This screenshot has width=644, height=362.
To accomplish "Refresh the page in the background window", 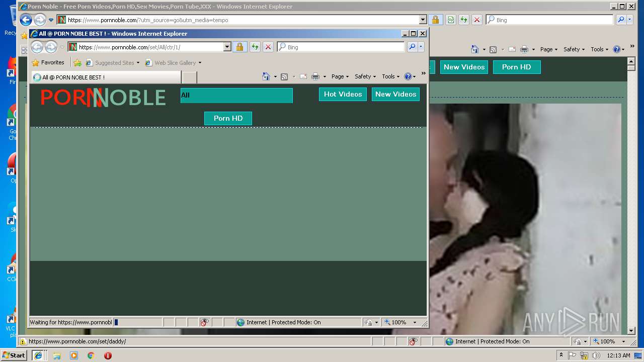I will tap(464, 20).
